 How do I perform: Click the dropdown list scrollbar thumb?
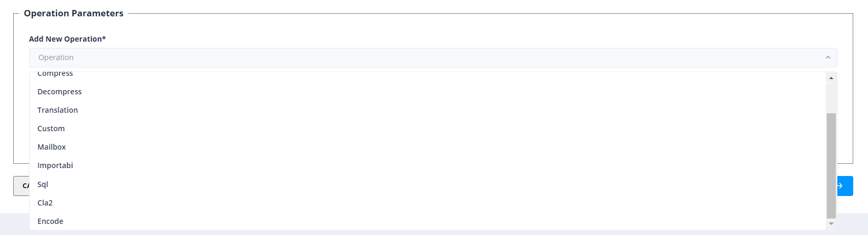831,165
